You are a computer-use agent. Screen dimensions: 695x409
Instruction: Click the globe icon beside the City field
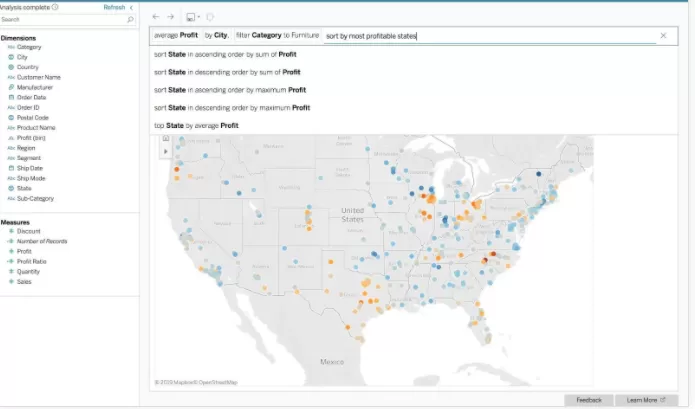pyautogui.click(x=10, y=57)
